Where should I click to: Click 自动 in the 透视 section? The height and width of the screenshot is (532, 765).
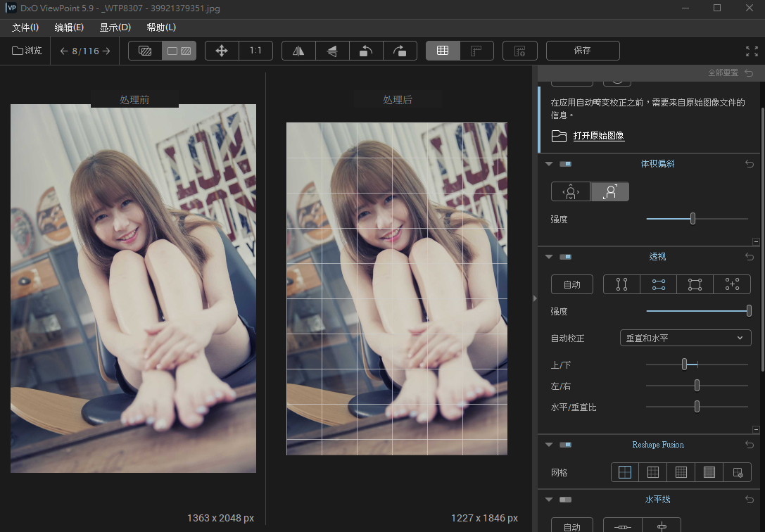tap(571, 284)
